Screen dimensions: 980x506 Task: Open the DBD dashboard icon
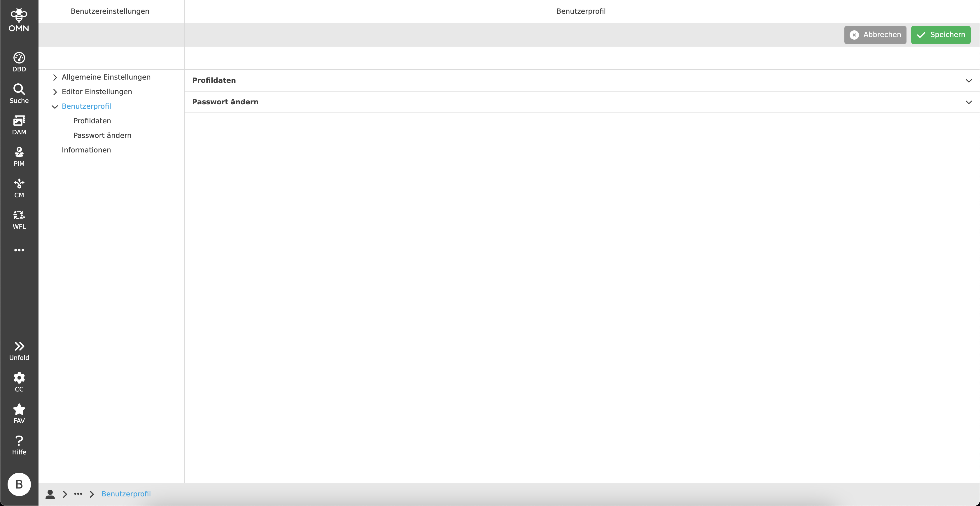click(x=19, y=62)
